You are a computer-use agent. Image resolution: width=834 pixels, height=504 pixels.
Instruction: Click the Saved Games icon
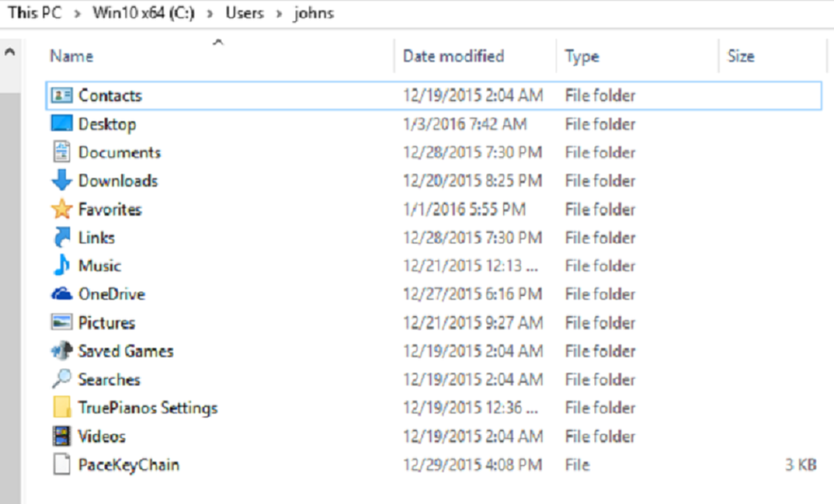[x=62, y=351]
